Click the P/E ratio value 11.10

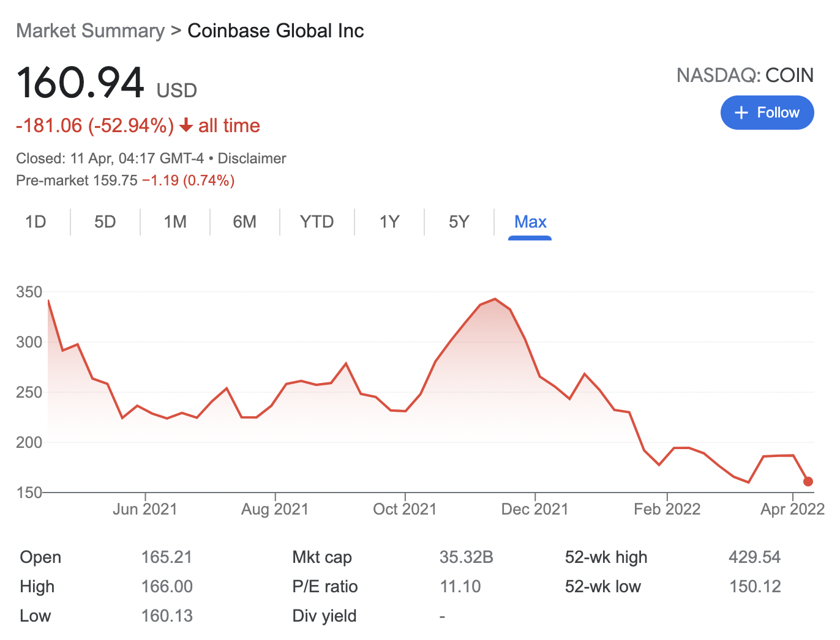(x=460, y=586)
